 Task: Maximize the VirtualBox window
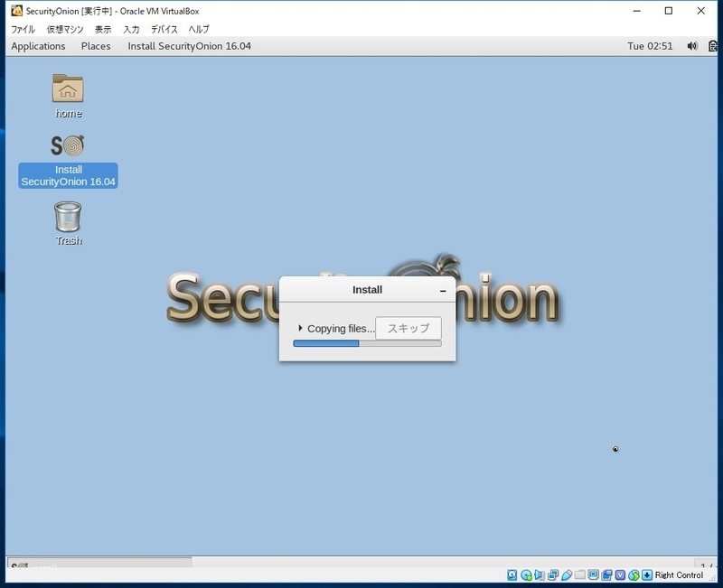(x=669, y=11)
